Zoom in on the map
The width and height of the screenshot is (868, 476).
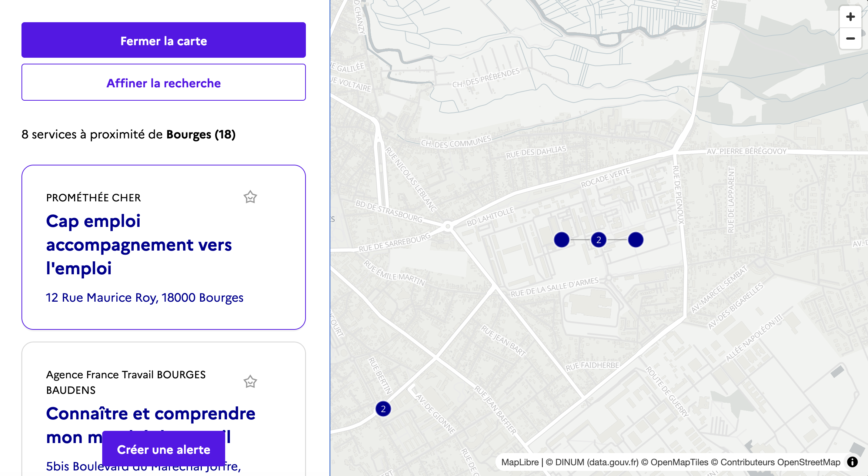coord(850,17)
